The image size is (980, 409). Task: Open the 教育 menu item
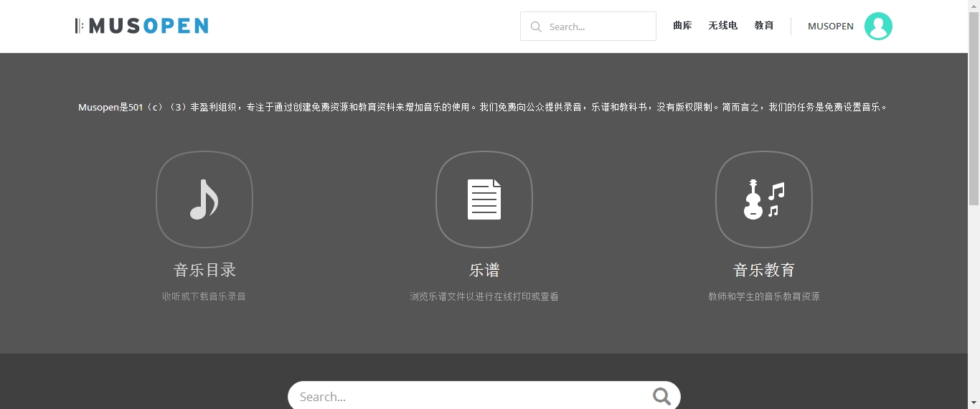click(764, 26)
